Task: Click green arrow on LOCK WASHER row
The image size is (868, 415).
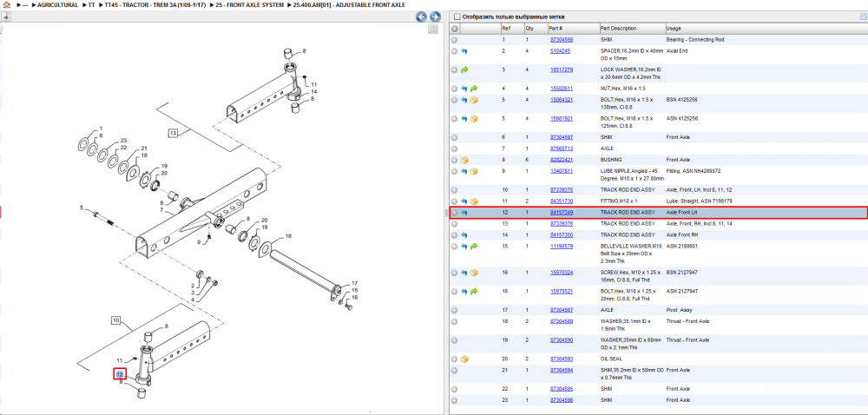Action: click(x=464, y=70)
